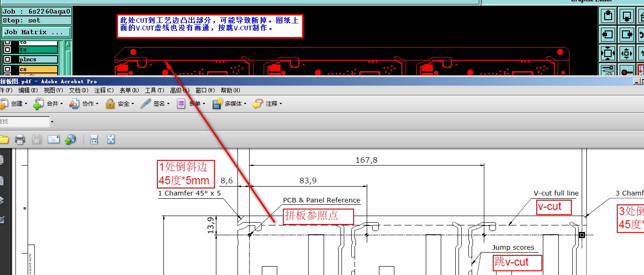Open the wrench tools icon in Graphic Editor
This screenshot has width=644, height=275.
tap(608, 70)
